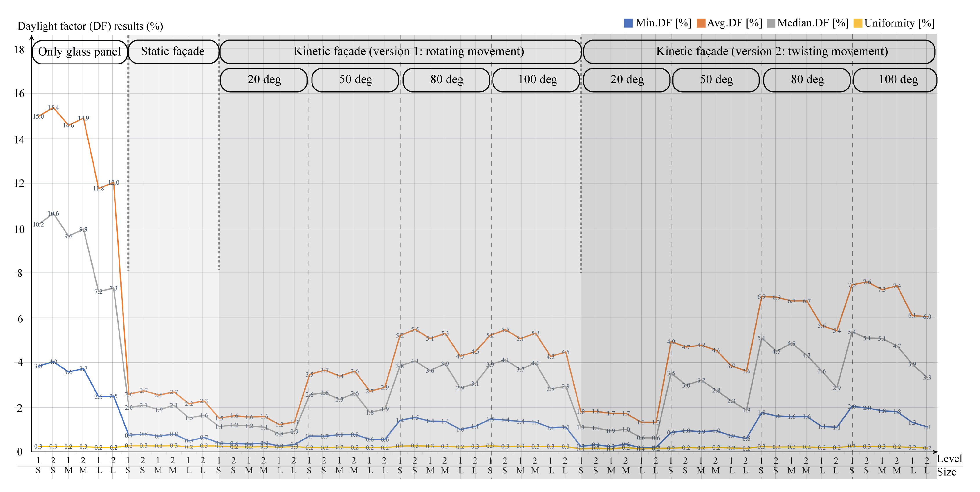This screenshot has height=492, width=980.
Task: Select 50 deg box under rotating movement
Action: (x=355, y=79)
